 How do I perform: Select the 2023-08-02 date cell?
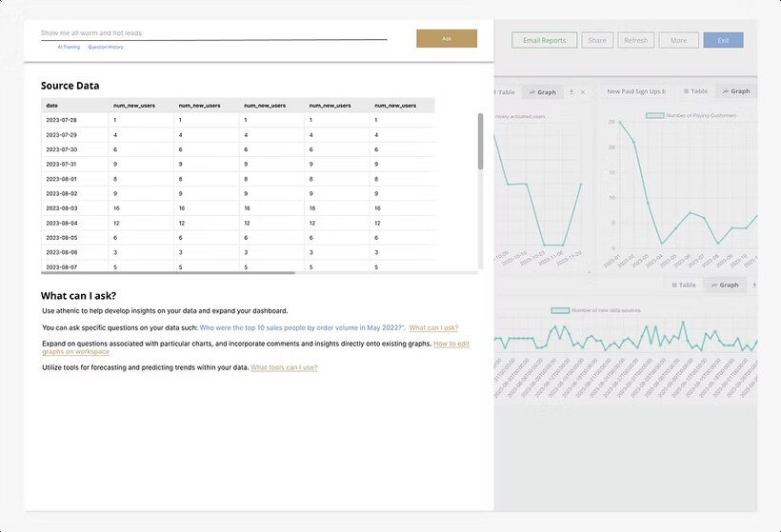tap(74, 193)
